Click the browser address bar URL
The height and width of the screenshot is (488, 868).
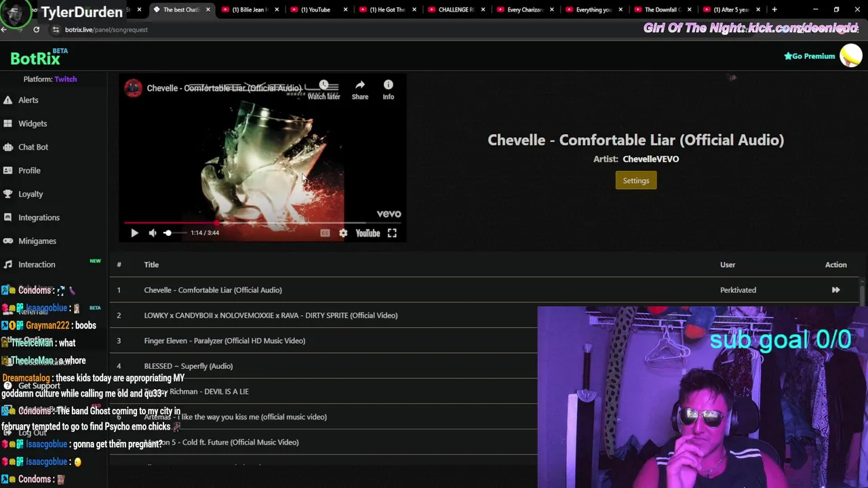point(106,30)
